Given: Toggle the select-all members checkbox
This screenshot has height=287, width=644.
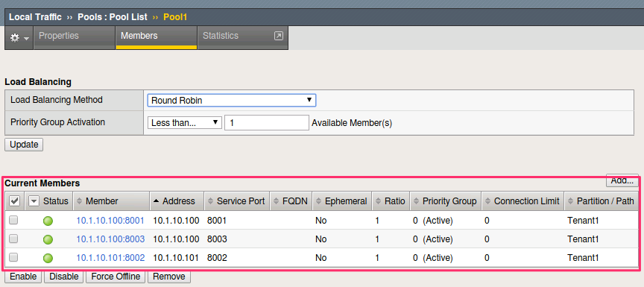Looking at the screenshot, I should tap(14, 201).
